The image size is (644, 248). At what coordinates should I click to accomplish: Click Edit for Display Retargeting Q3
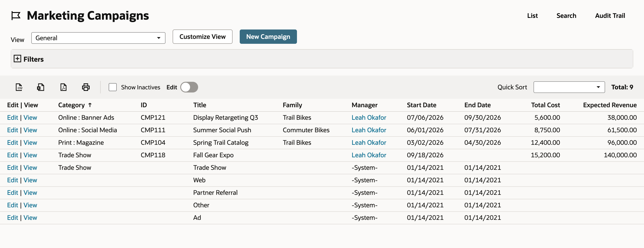[x=13, y=118]
